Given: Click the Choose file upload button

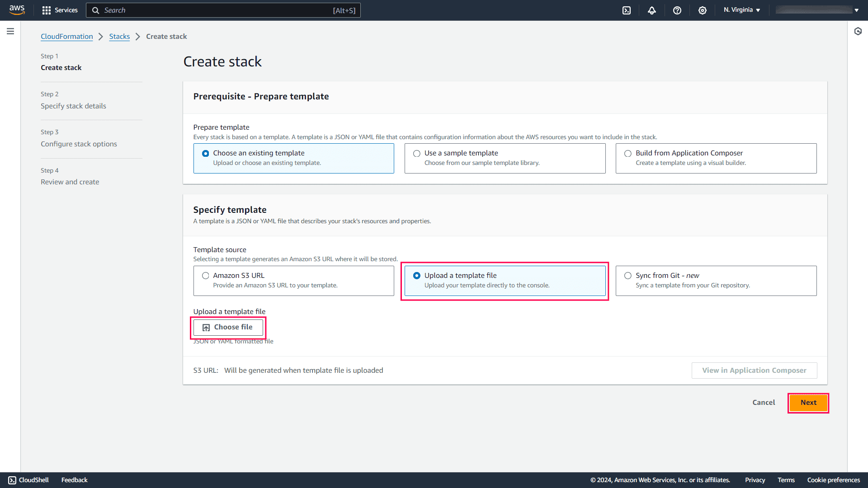Looking at the screenshot, I should [228, 327].
